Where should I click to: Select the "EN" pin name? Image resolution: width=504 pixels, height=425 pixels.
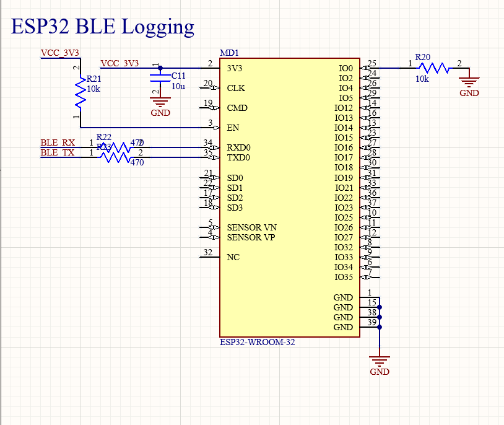click(233, 128)
